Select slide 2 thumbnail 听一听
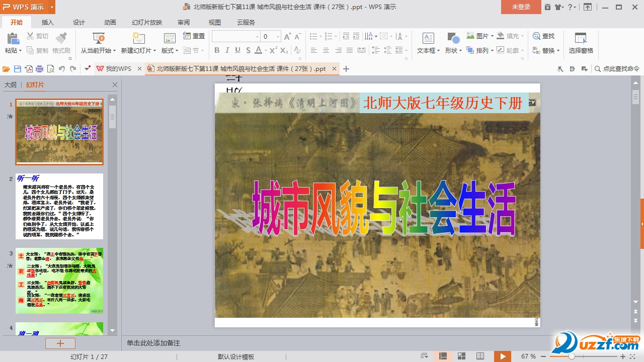This screenshot has height=362, width=644. point(59,207)
